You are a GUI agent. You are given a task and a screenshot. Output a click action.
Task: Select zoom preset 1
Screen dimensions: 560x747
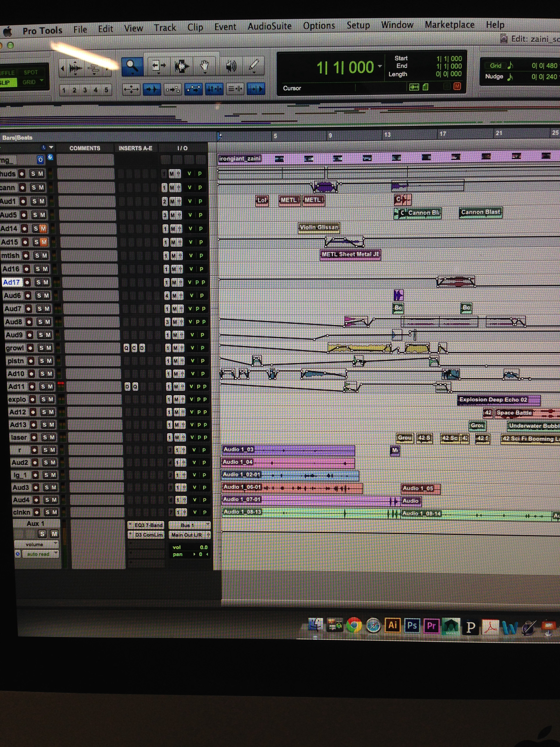coord(64,90)
